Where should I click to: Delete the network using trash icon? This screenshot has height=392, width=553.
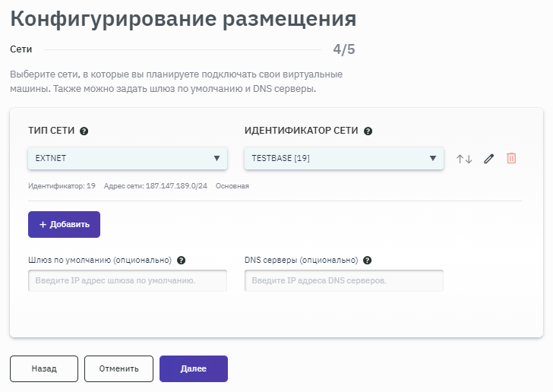(x=511, y=158)
